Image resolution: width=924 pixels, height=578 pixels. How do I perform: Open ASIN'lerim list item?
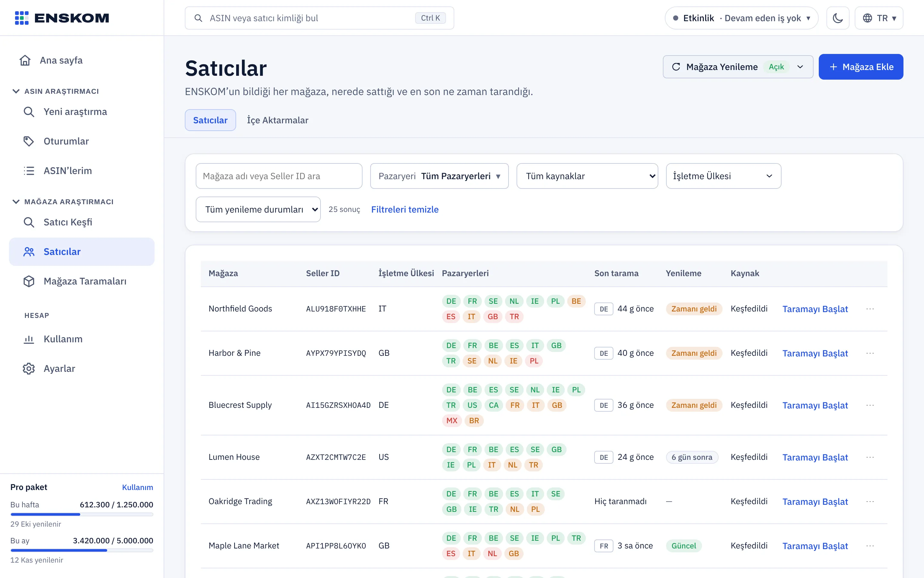82,171
